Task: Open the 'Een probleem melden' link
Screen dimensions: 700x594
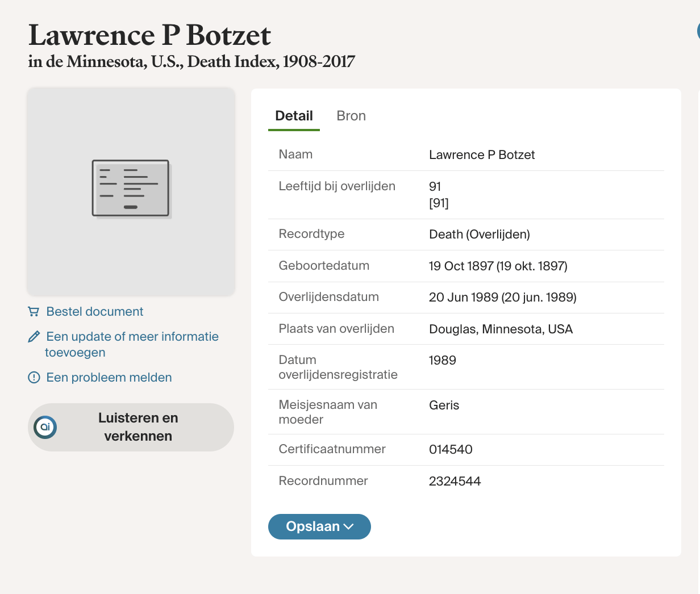Action: pyautogui.click(x=109, y=378)
